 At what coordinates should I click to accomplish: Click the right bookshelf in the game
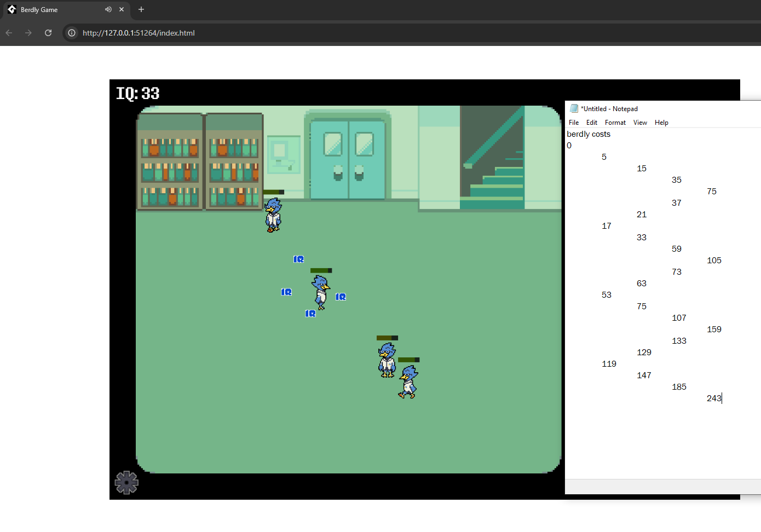tap(234, 161)
